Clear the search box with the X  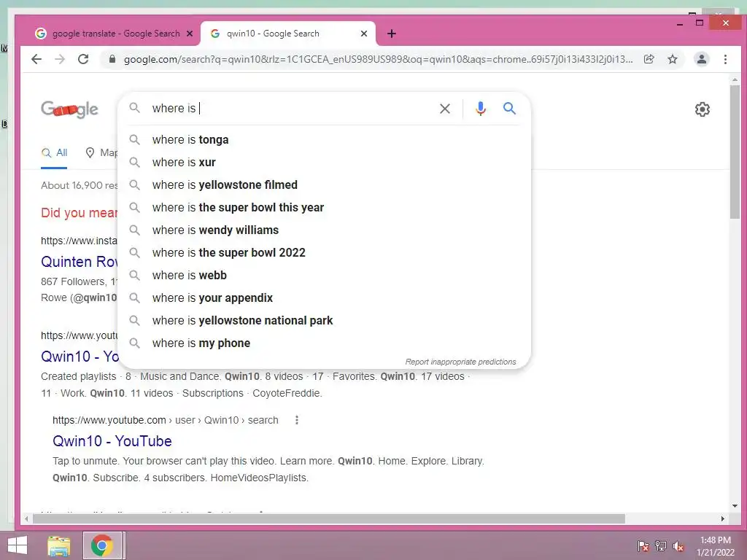pos(445,109)
